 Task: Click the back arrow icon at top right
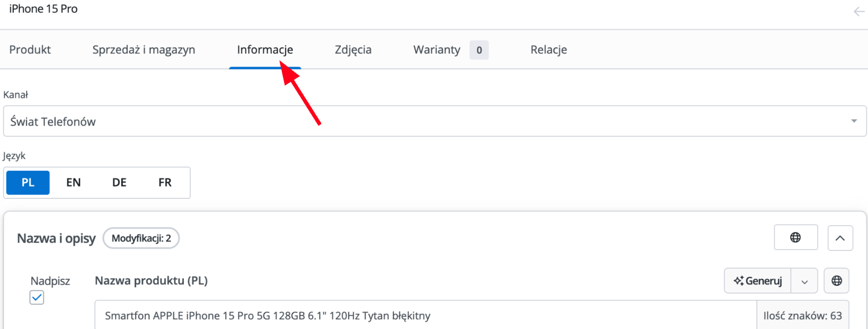[x=859, y=12]
